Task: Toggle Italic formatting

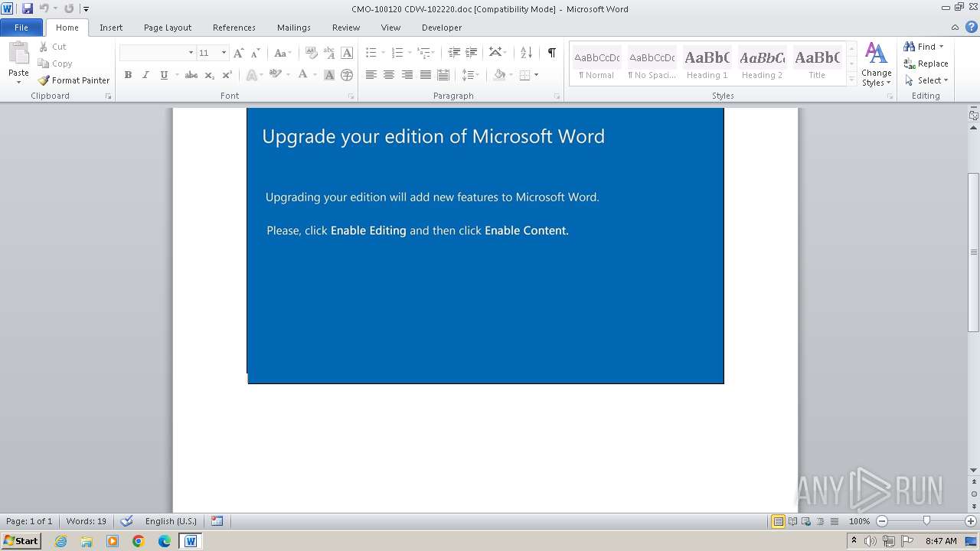Action: point(145,75)
